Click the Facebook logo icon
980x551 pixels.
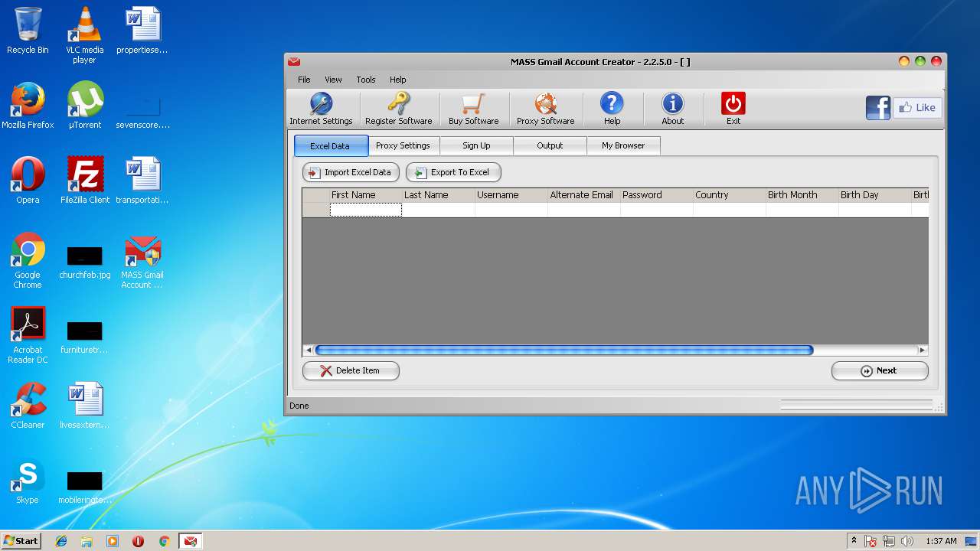pos(878,108)
